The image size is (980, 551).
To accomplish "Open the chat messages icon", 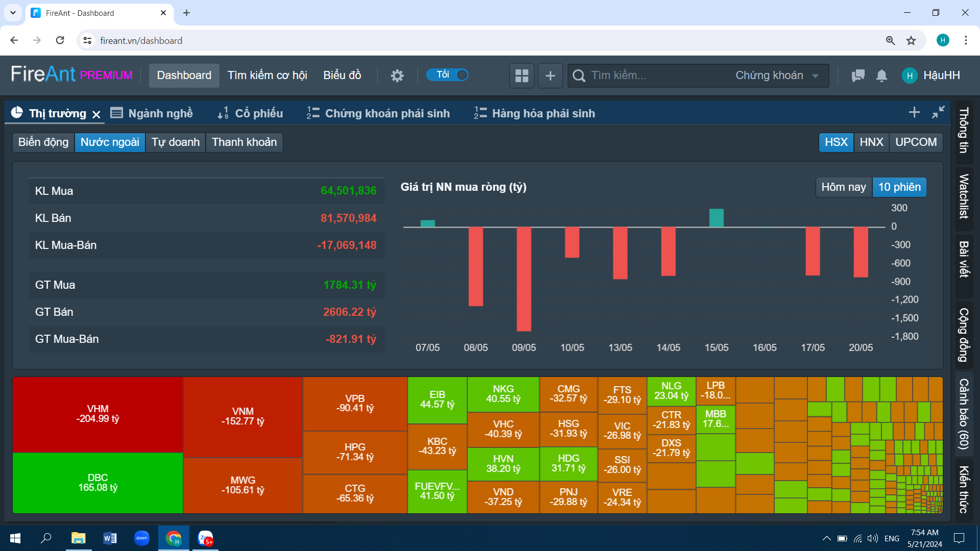I will coord(858,76).
